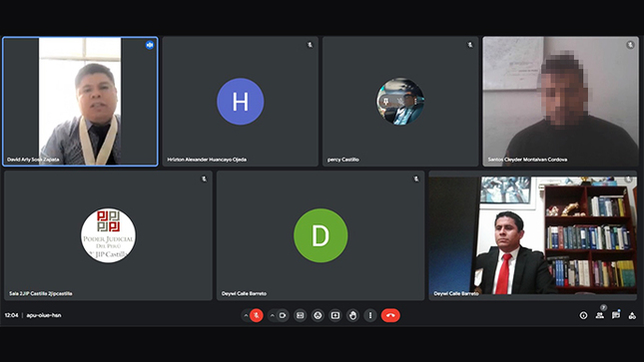The width and height of the screenshot is (644, 362).
Task: Click the Poder Judicial Sala 2JIP tile
Action: (108, 235)
